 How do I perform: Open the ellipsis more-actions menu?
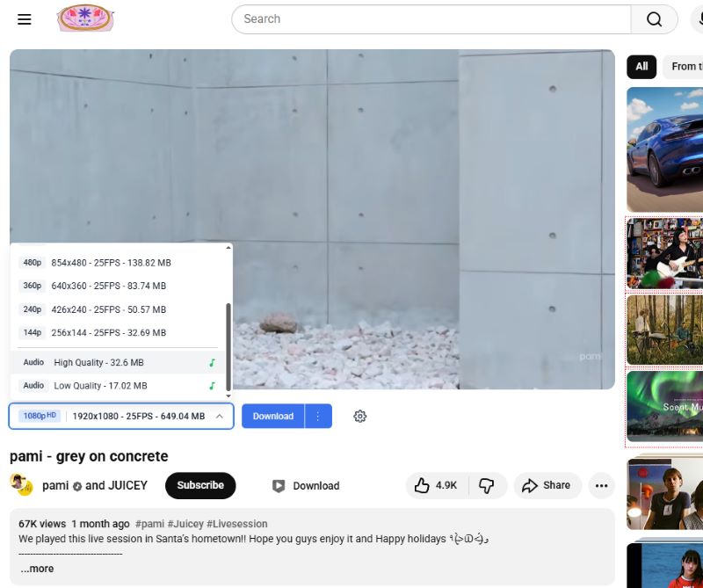[601, 485]
